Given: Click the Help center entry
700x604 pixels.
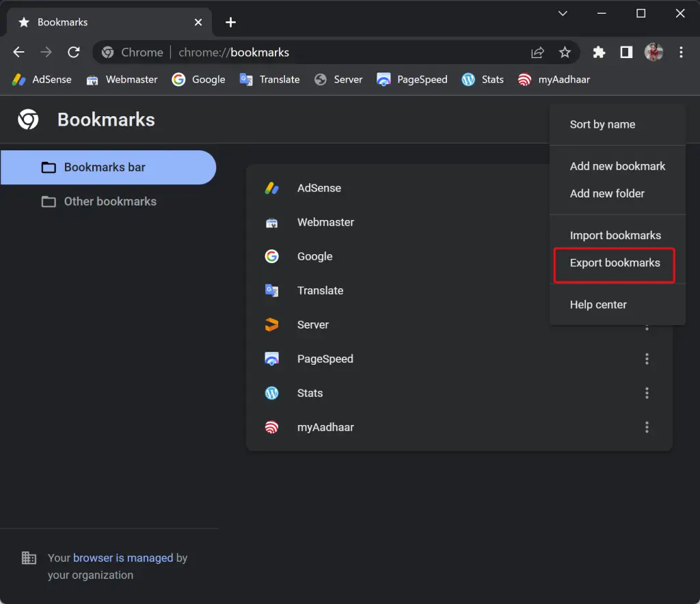Looking at the screenshot, I should [x=598, y=305].
